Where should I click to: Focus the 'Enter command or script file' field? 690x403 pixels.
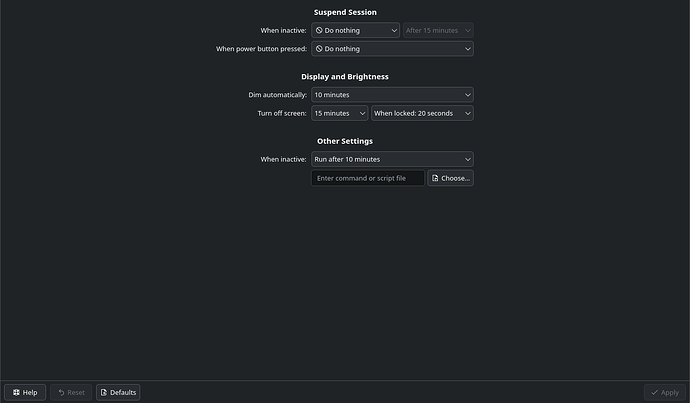point(367,178)
